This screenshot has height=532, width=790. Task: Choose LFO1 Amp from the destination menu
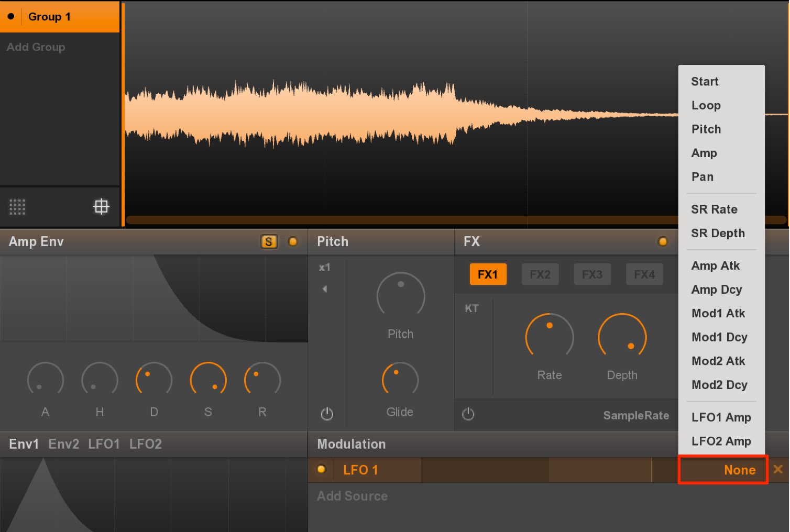[x=721, y=417]
